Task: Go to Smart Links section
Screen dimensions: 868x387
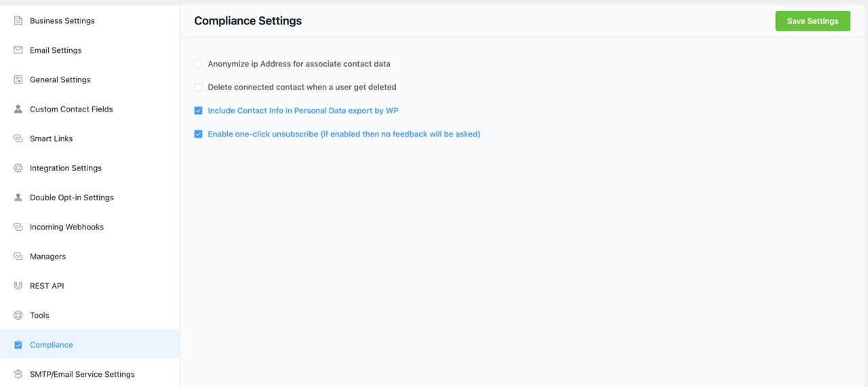Action: point(51,139)
